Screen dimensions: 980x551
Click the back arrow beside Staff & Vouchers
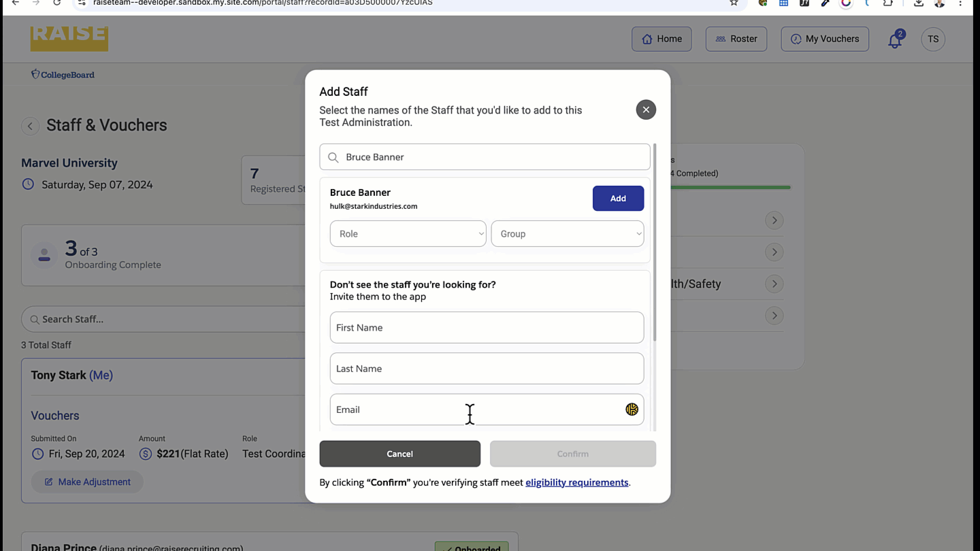tap(30, 126)
